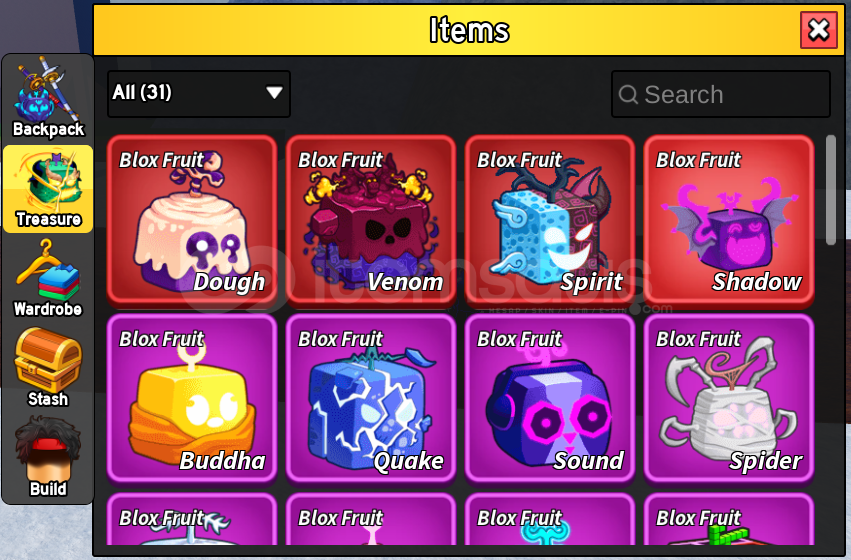
Task: Close the Items window
Action: click(819, 30)
